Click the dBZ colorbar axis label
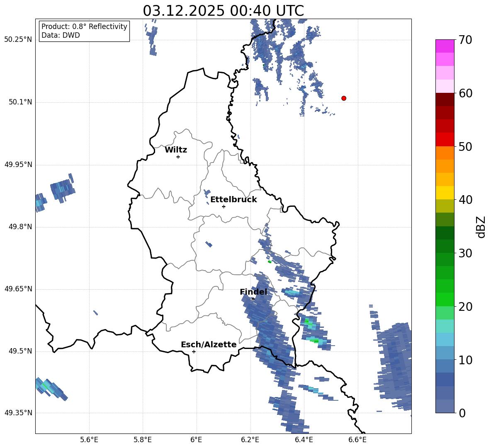491x448 pixels. [481, 227]
